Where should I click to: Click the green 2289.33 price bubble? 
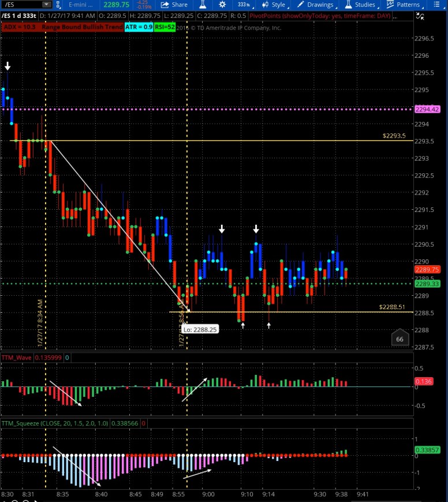point(427,284)
